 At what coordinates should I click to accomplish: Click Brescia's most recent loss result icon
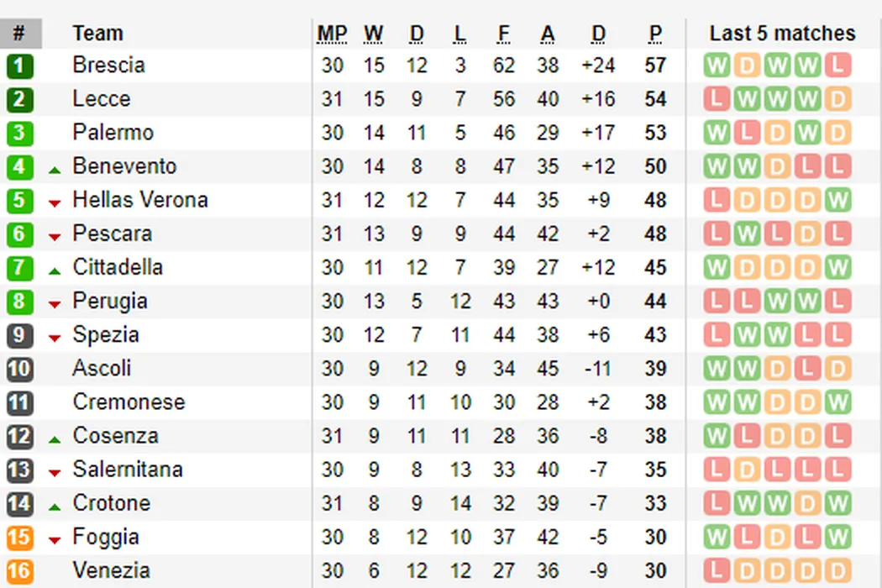coord(837,66)
